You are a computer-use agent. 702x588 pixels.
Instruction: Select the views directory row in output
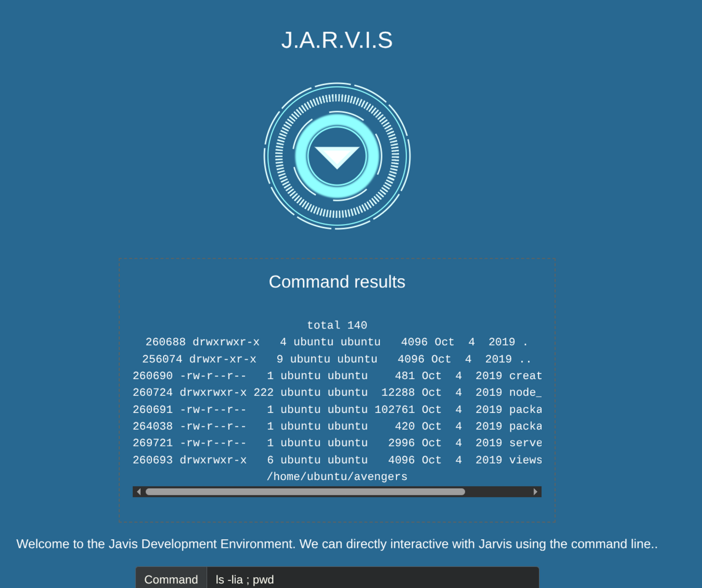pyautogui.click(x=337, y=460)
